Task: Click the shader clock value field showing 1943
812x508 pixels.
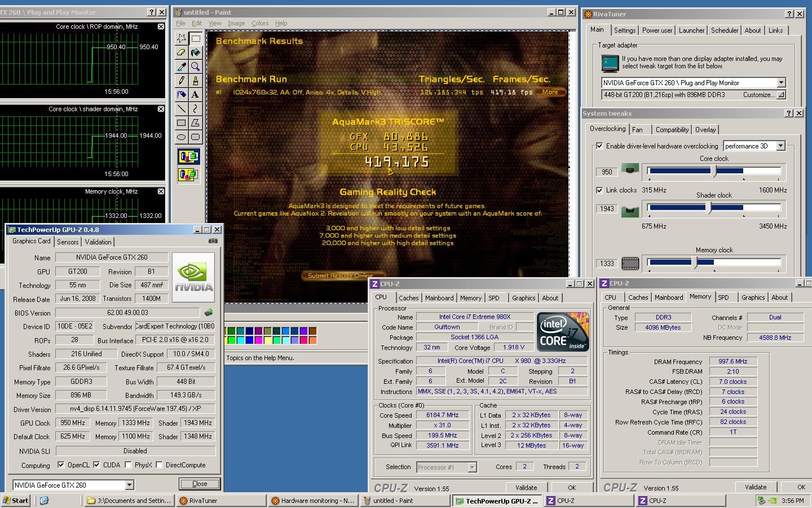Action: pos(607,208)
